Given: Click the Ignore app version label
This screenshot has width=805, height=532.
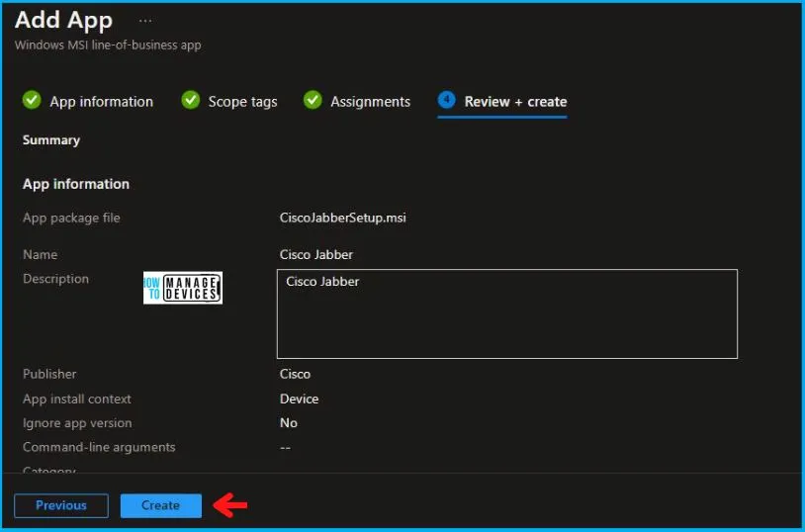Looking at the screenshot, I should tap(77, 423).
